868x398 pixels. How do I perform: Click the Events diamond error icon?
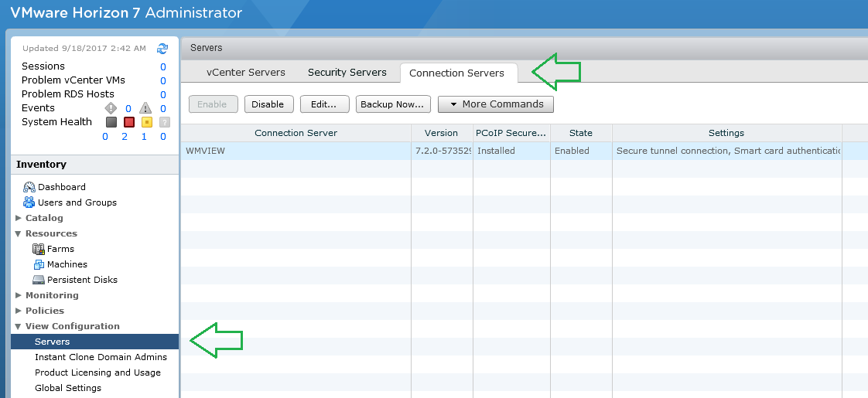coord(111,108)
